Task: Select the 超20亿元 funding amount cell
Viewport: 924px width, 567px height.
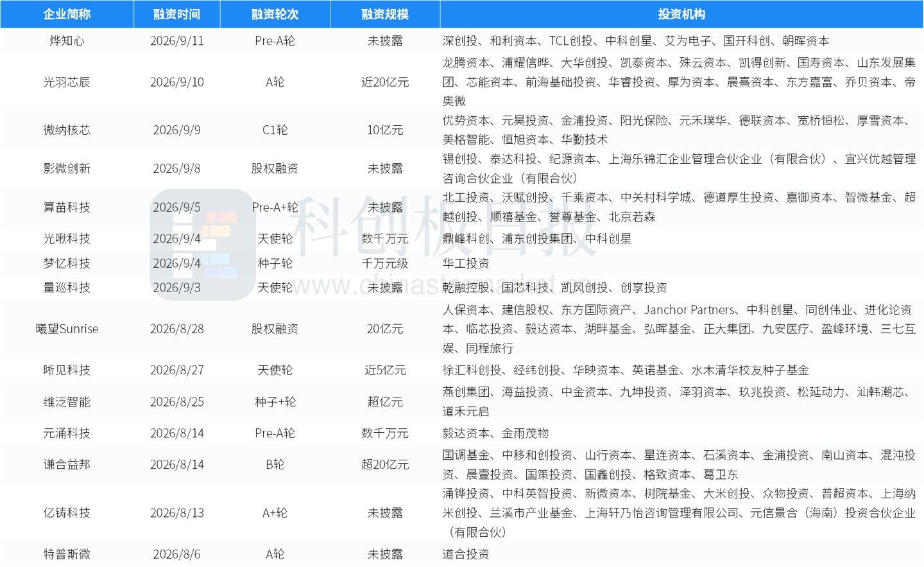Action: [x=385, y=464]
